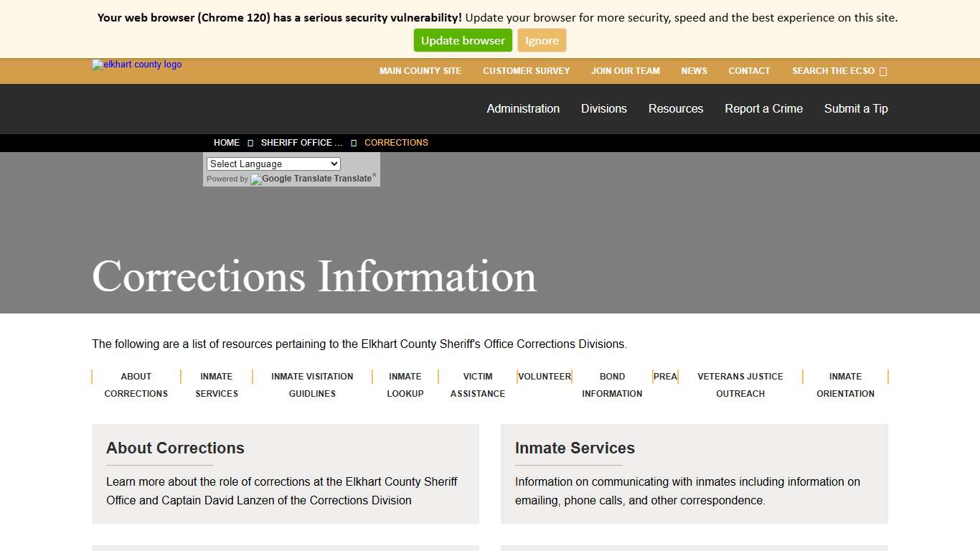Open the CONTACT page

click(x=749, y=71)
